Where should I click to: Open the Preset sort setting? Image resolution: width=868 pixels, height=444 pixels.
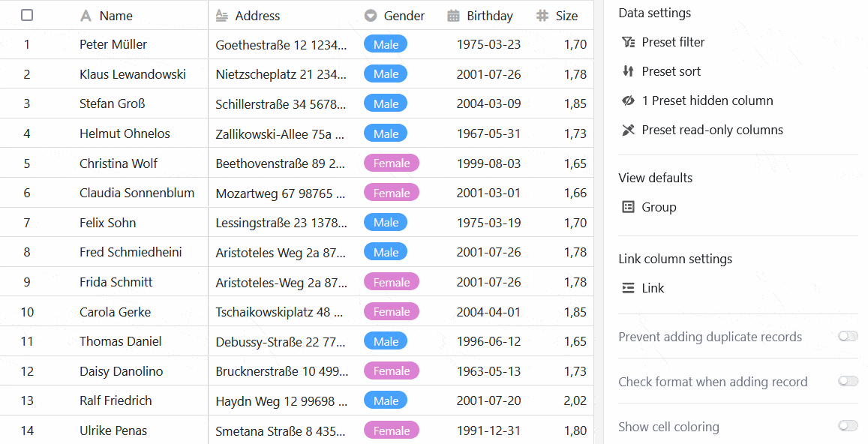(671, 71)
